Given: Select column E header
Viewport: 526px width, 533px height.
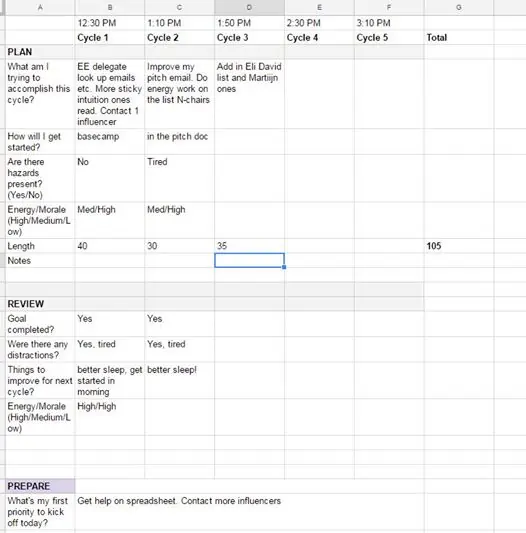Looking at the screenshot, I should click(319, 7).
